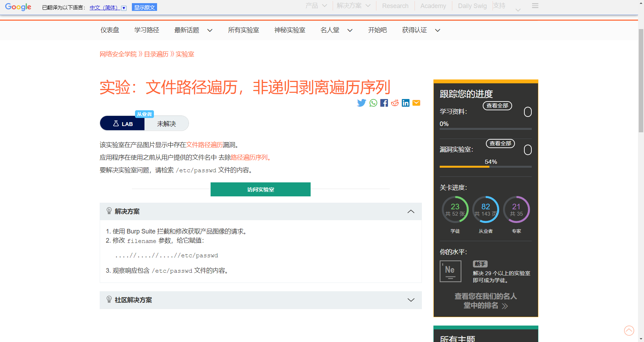Screen dimensions: 644x342
Task: Open Academy in top navigation
Action: [x=433, y=6]
